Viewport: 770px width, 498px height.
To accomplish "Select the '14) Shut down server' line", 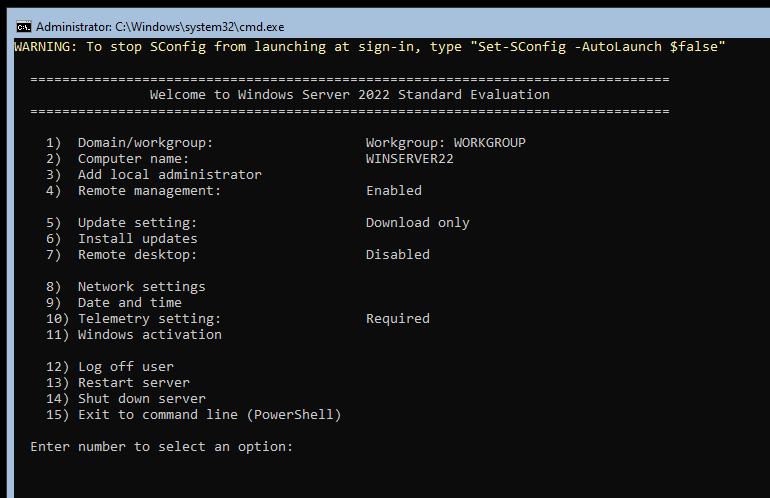I will [126, 398].
